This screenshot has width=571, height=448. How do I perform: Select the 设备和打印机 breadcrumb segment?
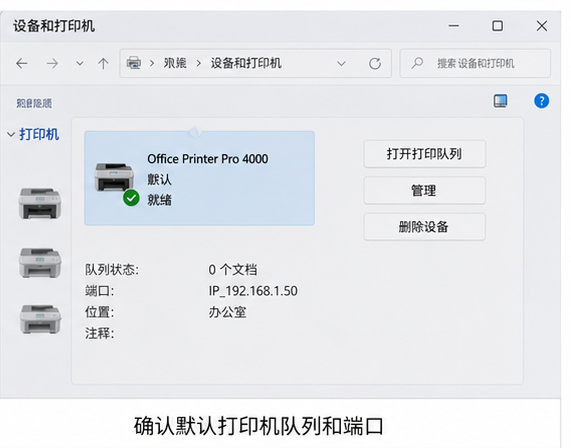click(246, 63)
